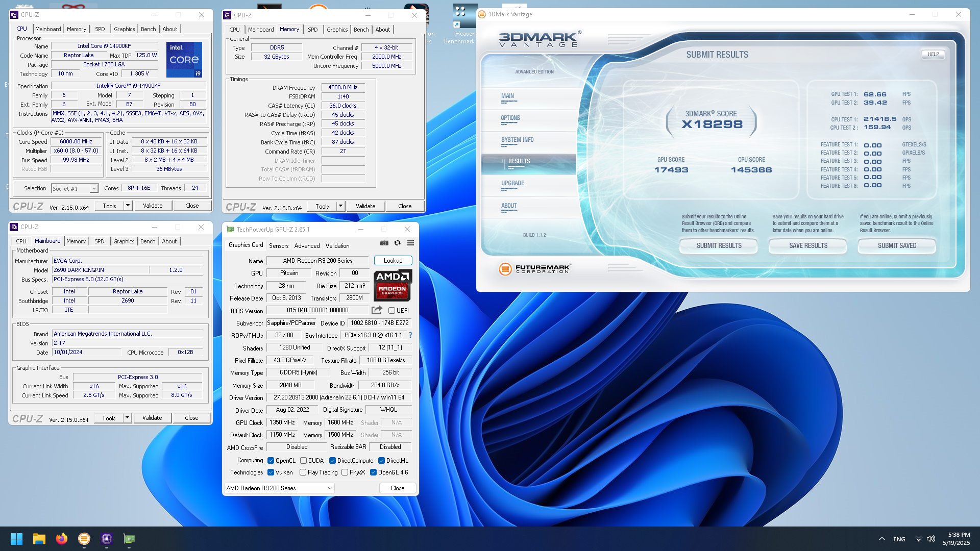The width and height of the screenshot is (980, 551).
Task: Click the SUBMIT SAVED button
Action: pos(897,245)
